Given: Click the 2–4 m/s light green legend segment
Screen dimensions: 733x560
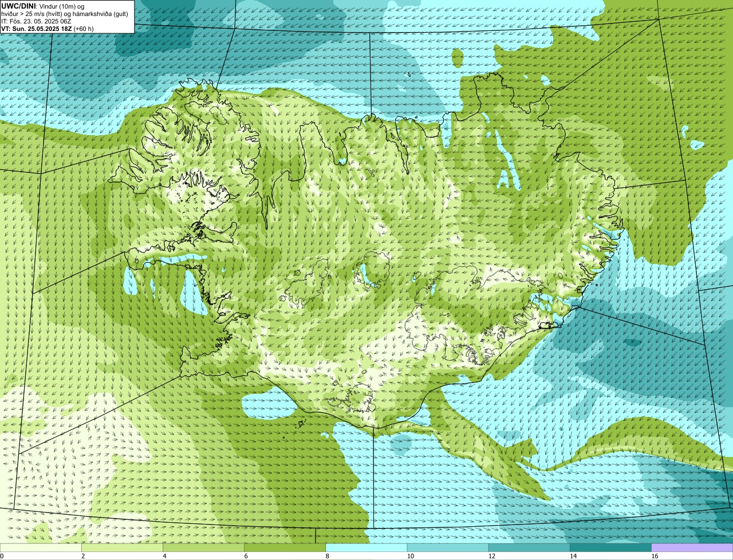Looking at the screenshot, I should pos(122,547).
